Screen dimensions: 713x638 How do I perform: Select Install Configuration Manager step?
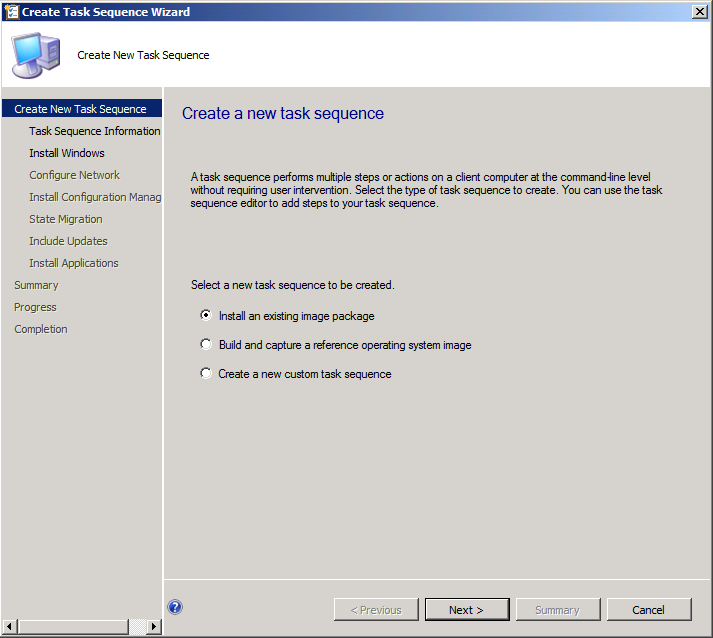pos(95,197)
